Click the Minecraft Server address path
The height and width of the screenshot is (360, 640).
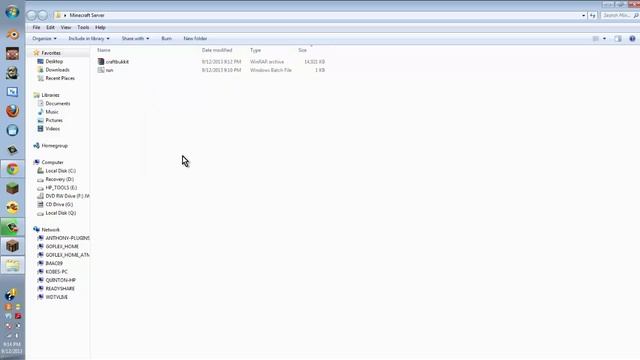tap(87, 16)
